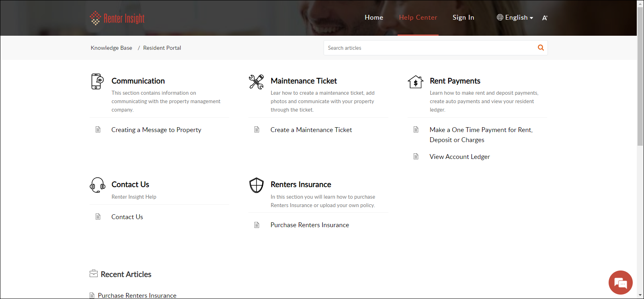
Task: Click the scrollbar up arrow
Action: pos(640,3)
